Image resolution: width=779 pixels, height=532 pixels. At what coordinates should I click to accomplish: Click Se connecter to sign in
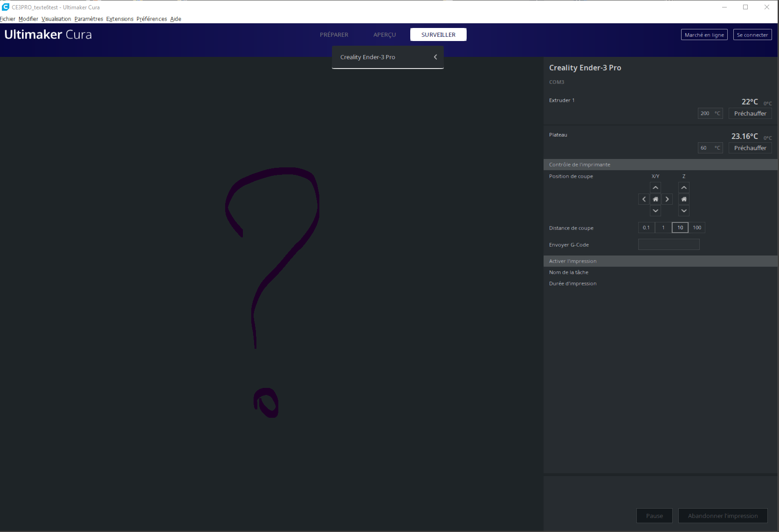752,35
